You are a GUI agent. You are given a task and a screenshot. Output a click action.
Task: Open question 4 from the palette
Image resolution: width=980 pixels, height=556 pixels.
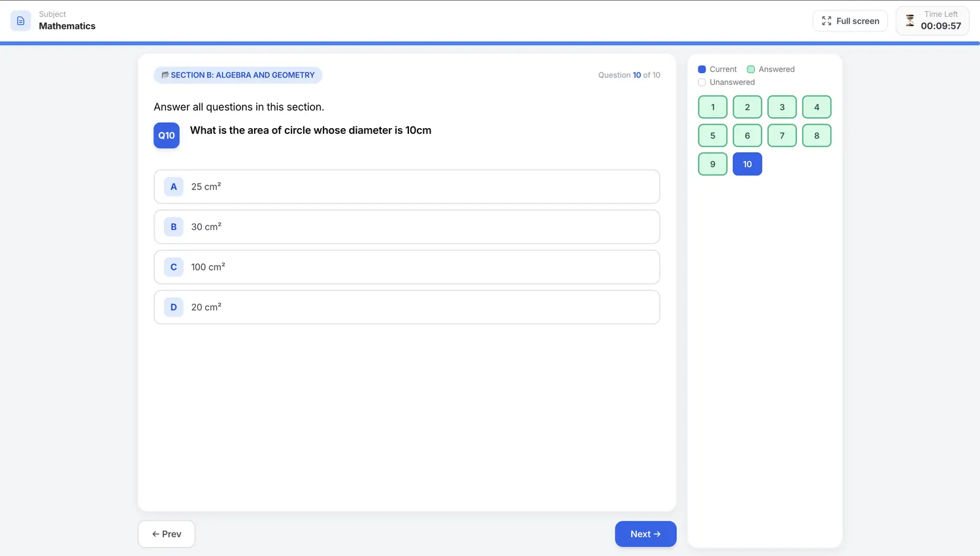point(817,107)
